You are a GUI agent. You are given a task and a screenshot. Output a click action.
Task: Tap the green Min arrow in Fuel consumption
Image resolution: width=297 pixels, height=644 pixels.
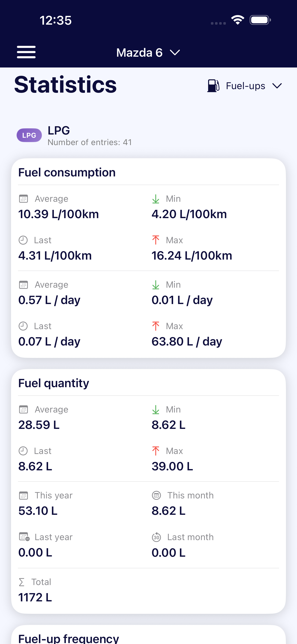tap(156, 199)
